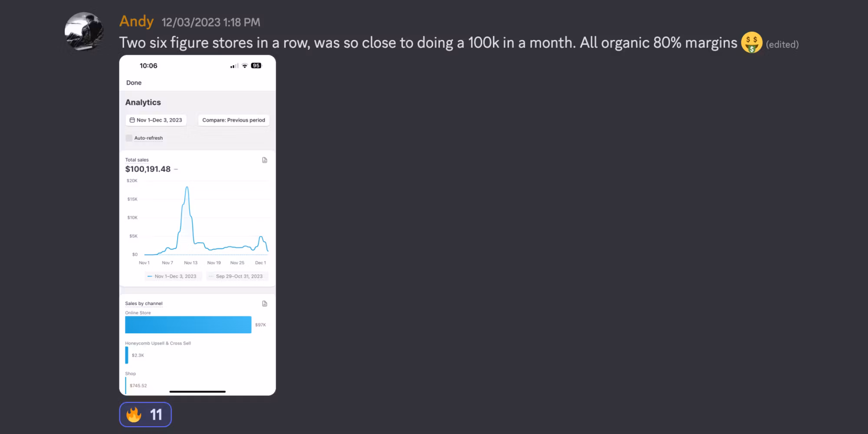Open the Compare: Previous period selector
868x434 pixels.
(x=233, y=120)
